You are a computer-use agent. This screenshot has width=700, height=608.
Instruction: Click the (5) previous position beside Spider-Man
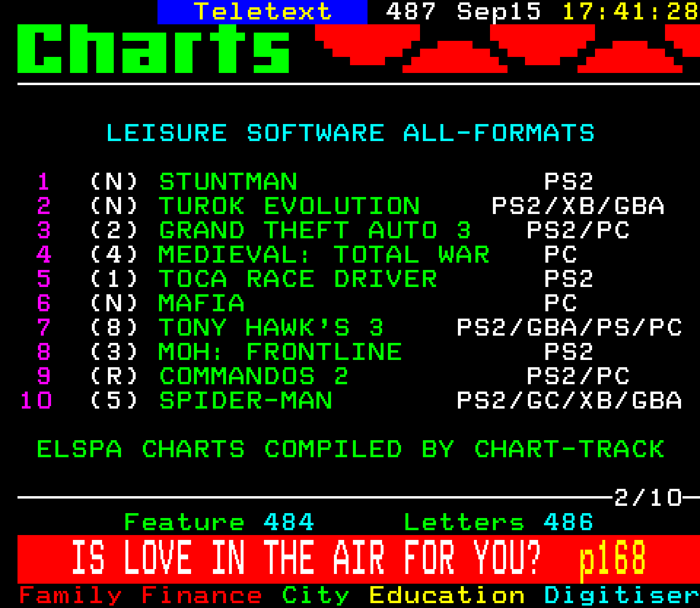[x=114, y=401]
